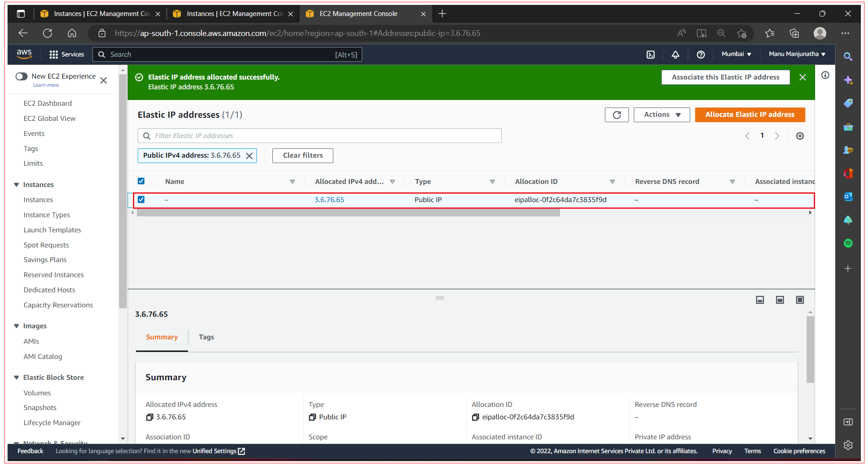
Task: Open the 3.6.76.65 address link
Action: [x=329, y=200]
